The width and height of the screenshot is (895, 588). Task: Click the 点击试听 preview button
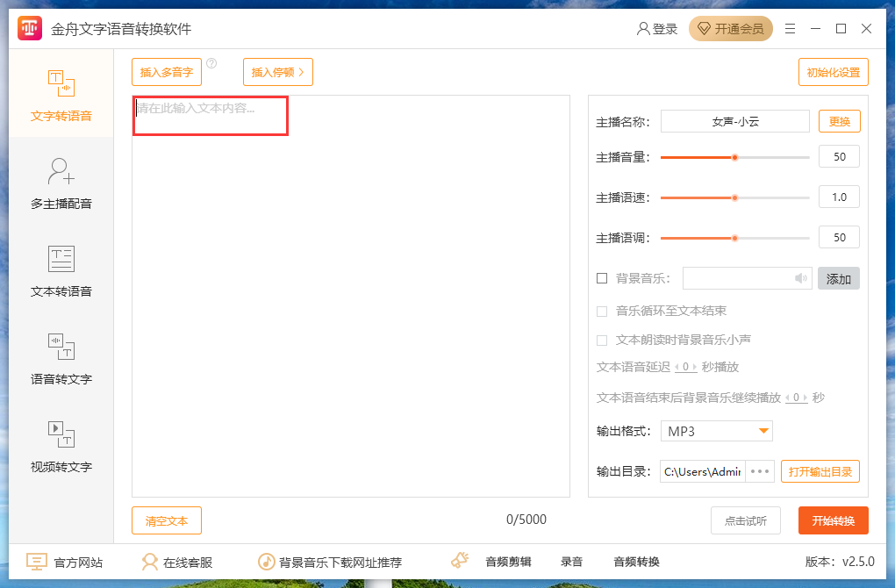point(746,520)
